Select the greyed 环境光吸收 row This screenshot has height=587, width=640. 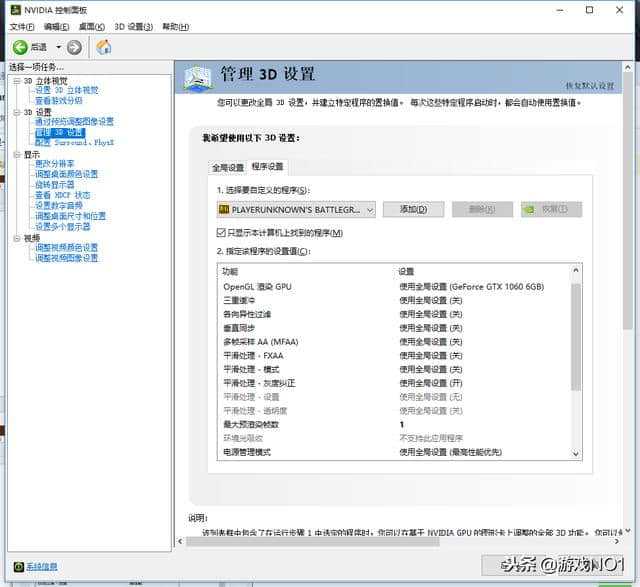pyautogui.click(x=394, y=438)
